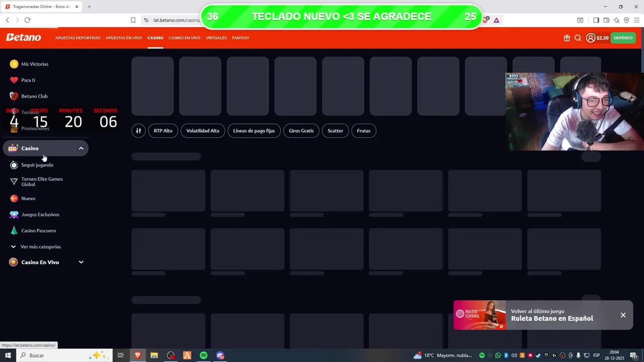Close the Tragamonedas Online tab
The image size is (644, 362).
(76, 7)
